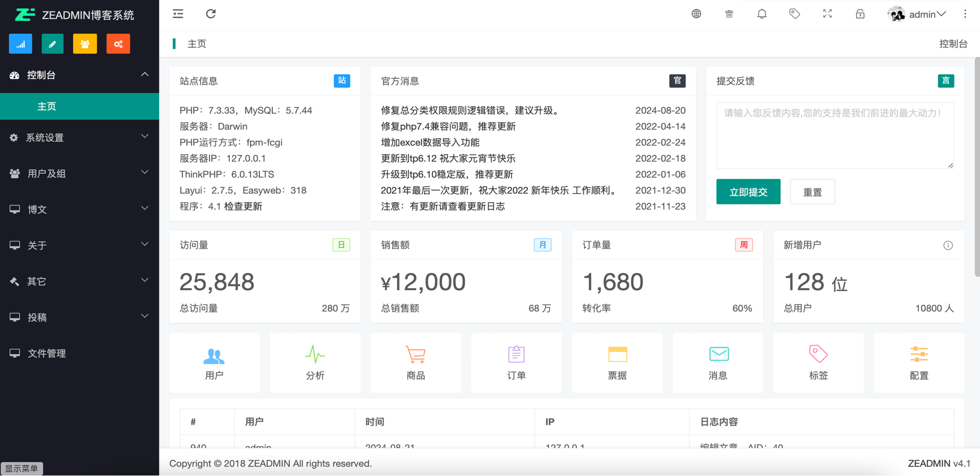Click the refresh page icon

tap(211, 14)
